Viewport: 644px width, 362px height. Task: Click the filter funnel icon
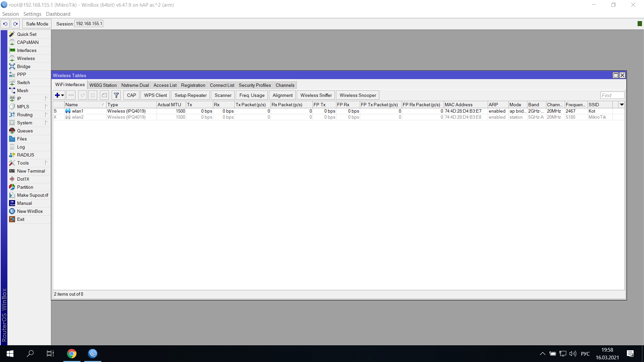click(x=116, y=95)
